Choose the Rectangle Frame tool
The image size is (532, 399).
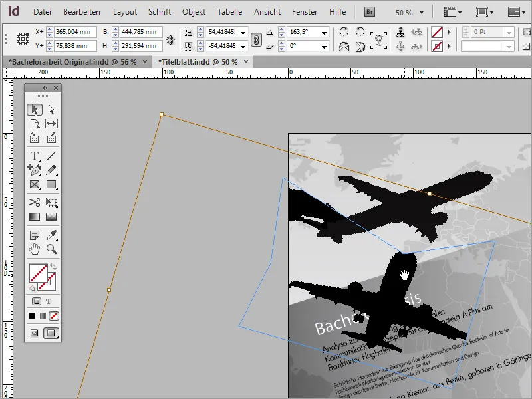(x=35, y=184)
